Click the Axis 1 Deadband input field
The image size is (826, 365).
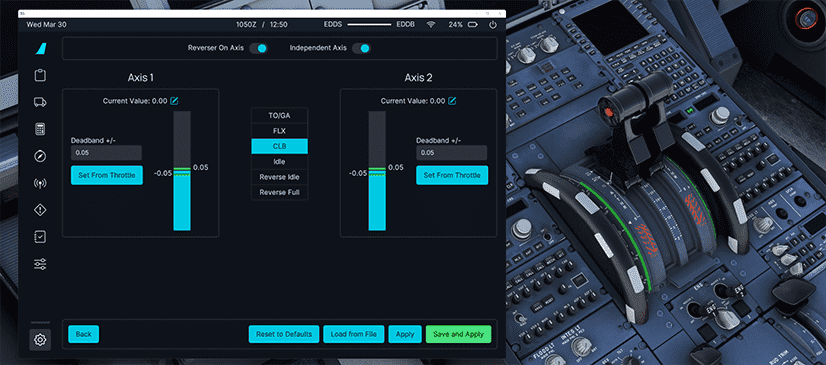coord(106,153)
